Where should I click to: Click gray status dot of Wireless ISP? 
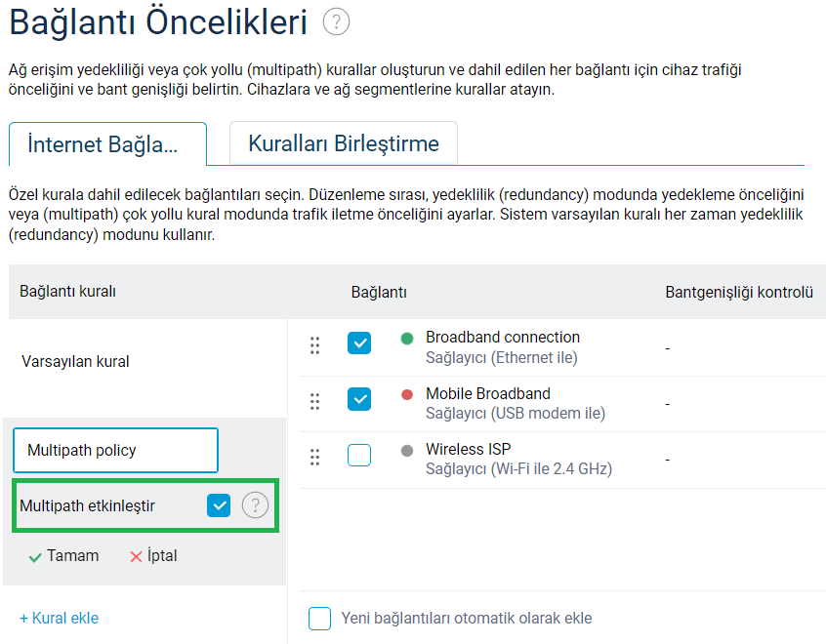(407, 451)
